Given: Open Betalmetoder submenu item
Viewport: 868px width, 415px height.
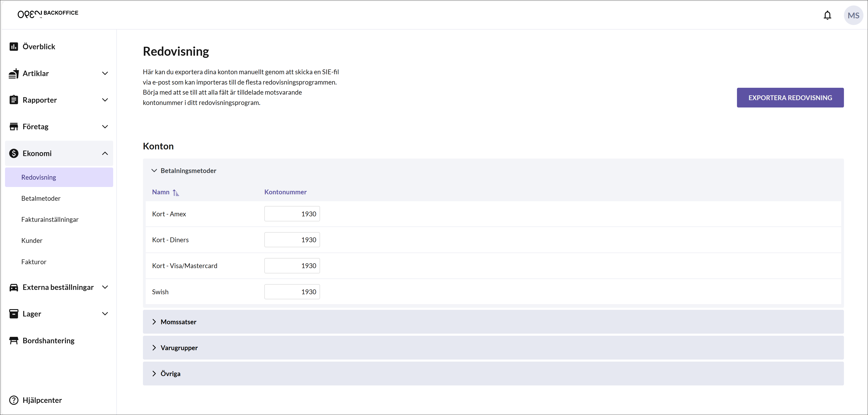Looking at the screenshot, I should (41, 199).
